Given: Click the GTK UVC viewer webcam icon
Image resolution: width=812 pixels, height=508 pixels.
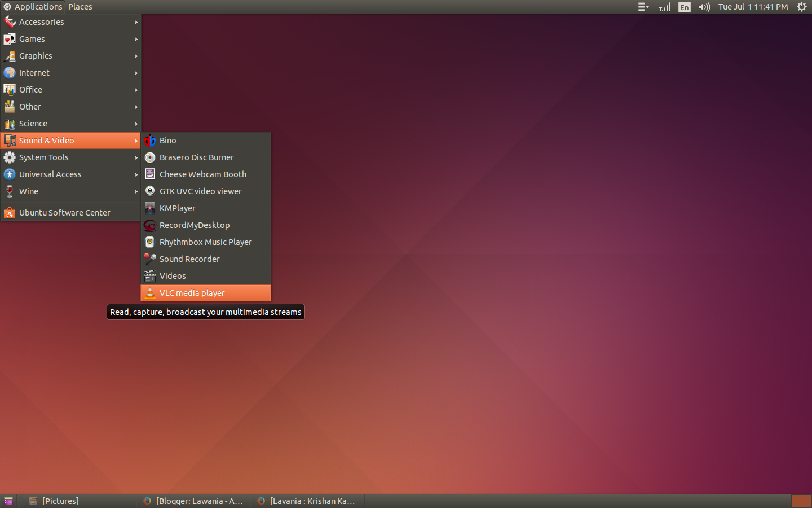Looking at the screenshot, I should (150, 191).
